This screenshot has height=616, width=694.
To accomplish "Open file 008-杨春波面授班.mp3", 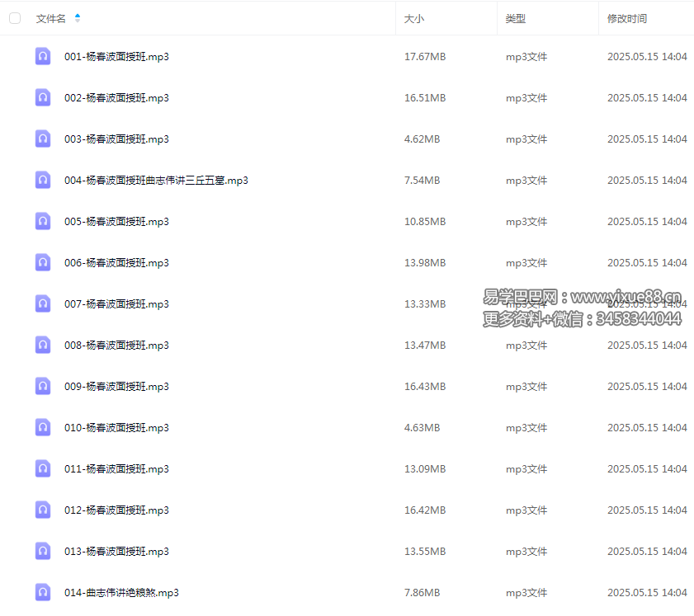I will [x=116, y=346].
